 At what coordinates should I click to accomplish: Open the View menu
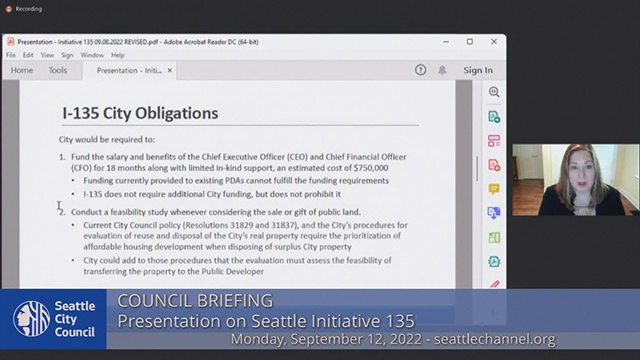(47, 55)
